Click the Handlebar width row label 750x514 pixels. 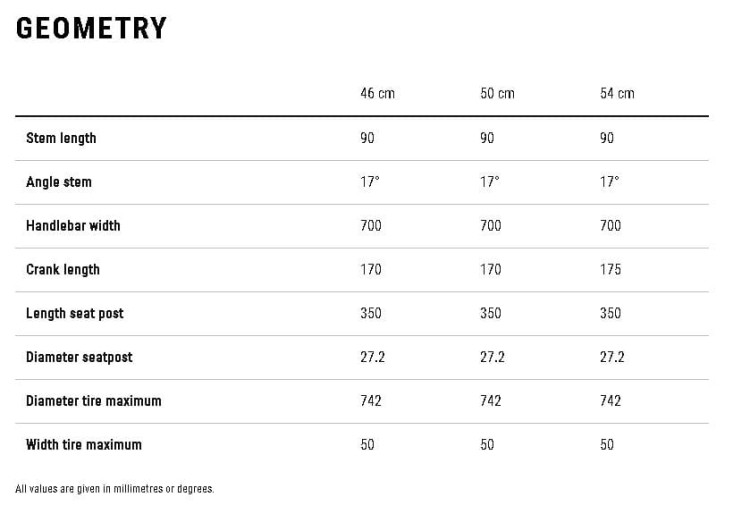[73, 226]
